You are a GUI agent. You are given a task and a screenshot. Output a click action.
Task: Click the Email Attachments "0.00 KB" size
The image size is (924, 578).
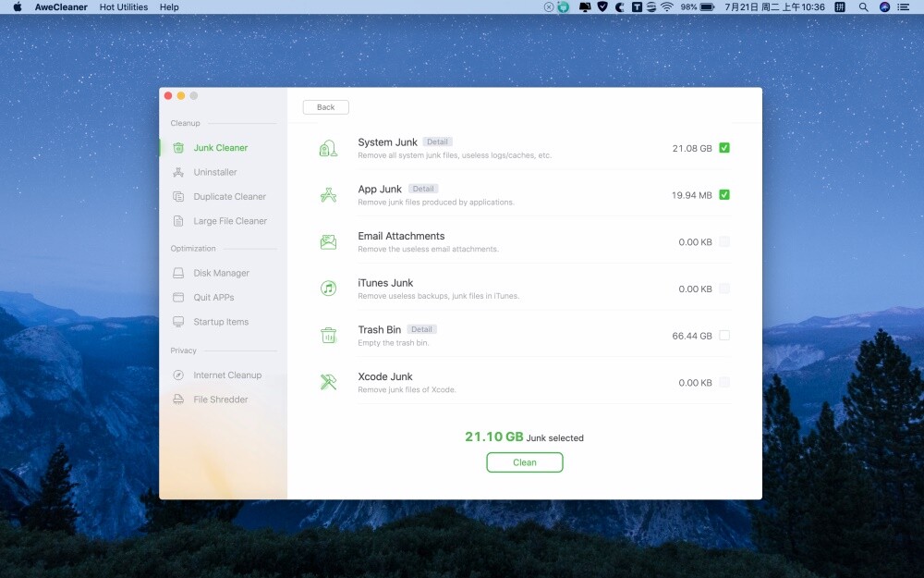(x=696, y=242)
